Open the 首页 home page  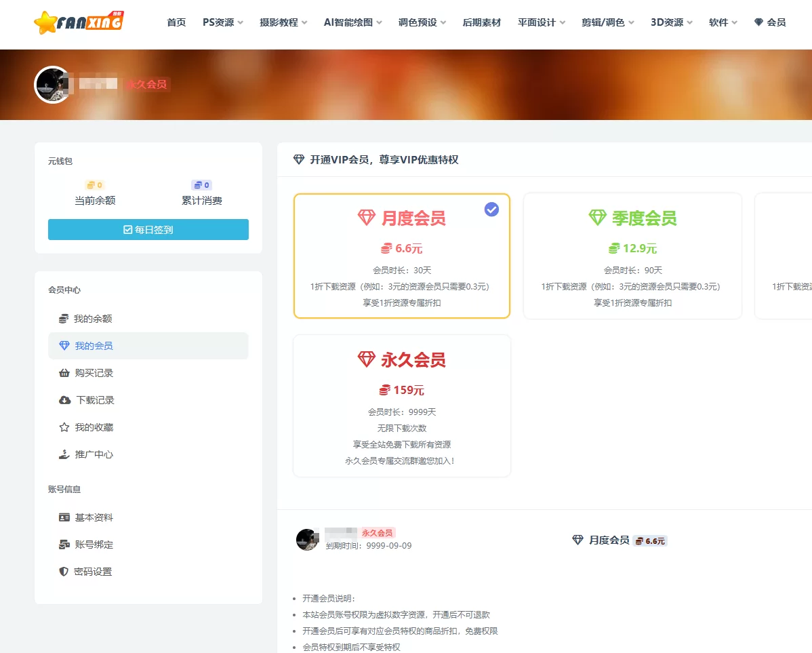[x=176, y=22]
